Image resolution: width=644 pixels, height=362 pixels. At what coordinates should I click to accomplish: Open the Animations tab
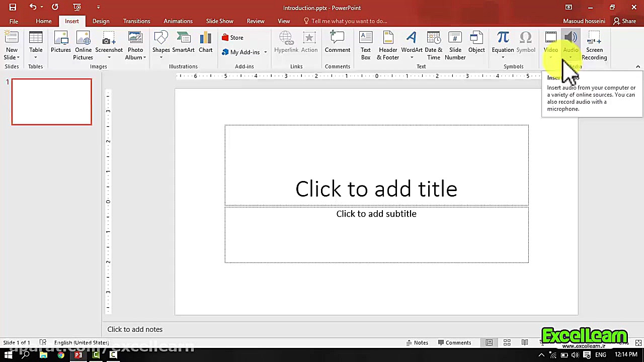(178, 21)
